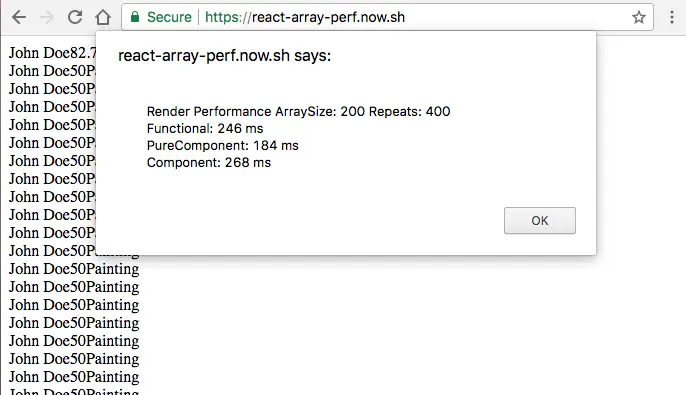The height and width of the screenshot is (395, 686).
Task: Dismiss the alert with the OK button
Action: tap(539, 220)
